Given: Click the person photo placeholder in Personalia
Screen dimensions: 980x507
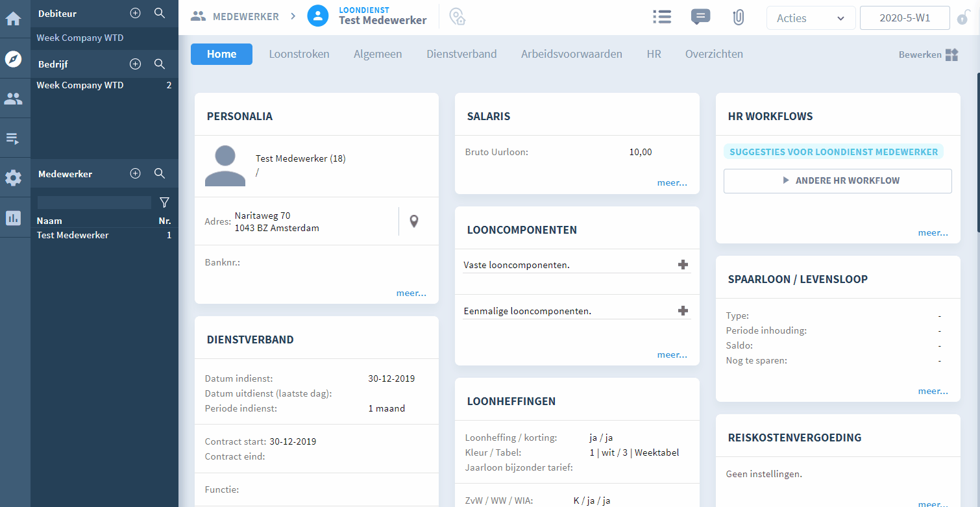Looking at the screenshot, I should click(225, 166).
